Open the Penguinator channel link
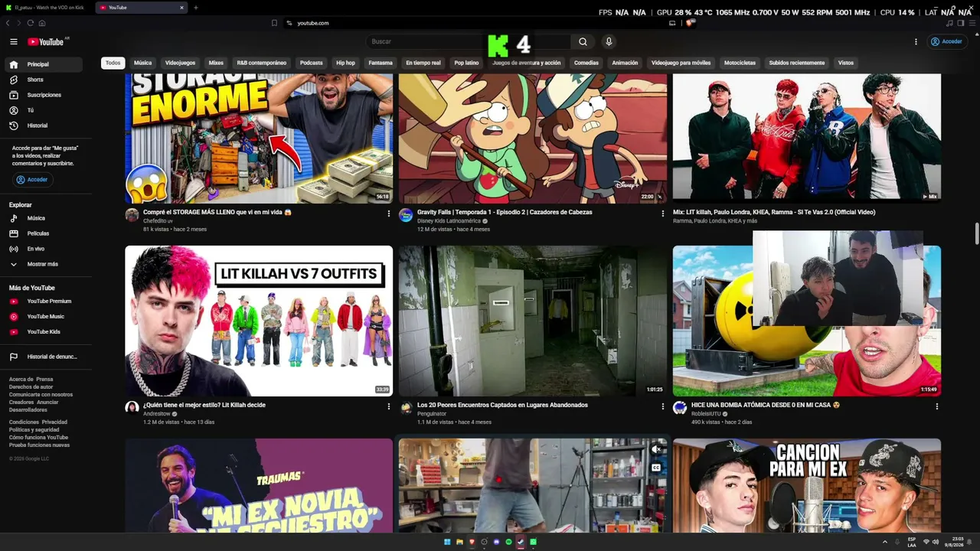The width and height of the screenshot is (980, 551). point(432,414)
